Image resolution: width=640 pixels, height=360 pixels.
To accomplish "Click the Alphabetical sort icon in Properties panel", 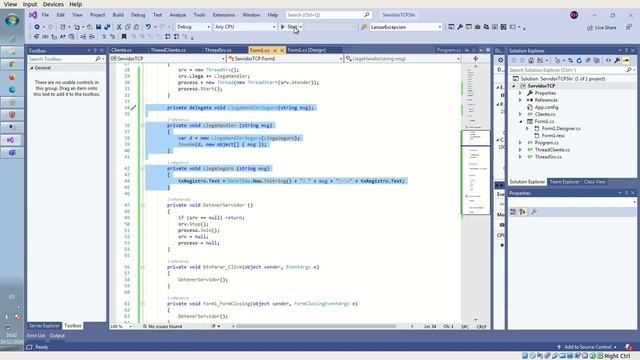I will pyautogui.click(x=522, y=212).
